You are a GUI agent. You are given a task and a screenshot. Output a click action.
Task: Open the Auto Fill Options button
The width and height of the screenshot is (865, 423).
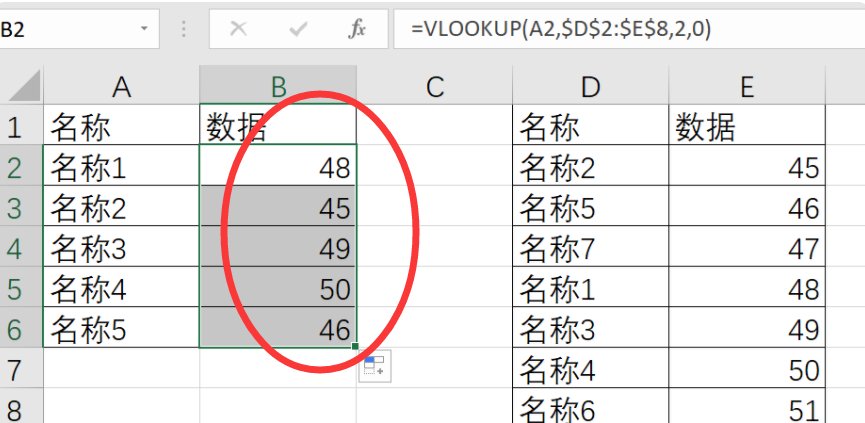tap(376, 367)
